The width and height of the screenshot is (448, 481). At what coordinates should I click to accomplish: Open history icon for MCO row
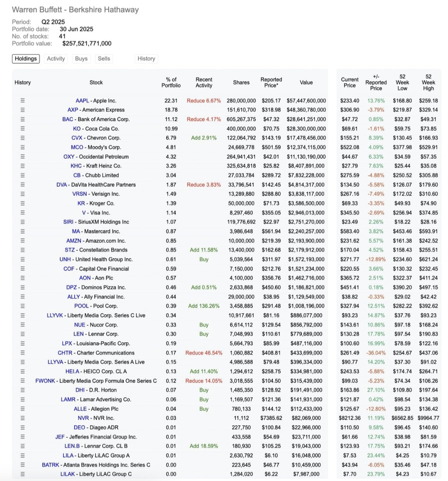[x=23, y=147]
